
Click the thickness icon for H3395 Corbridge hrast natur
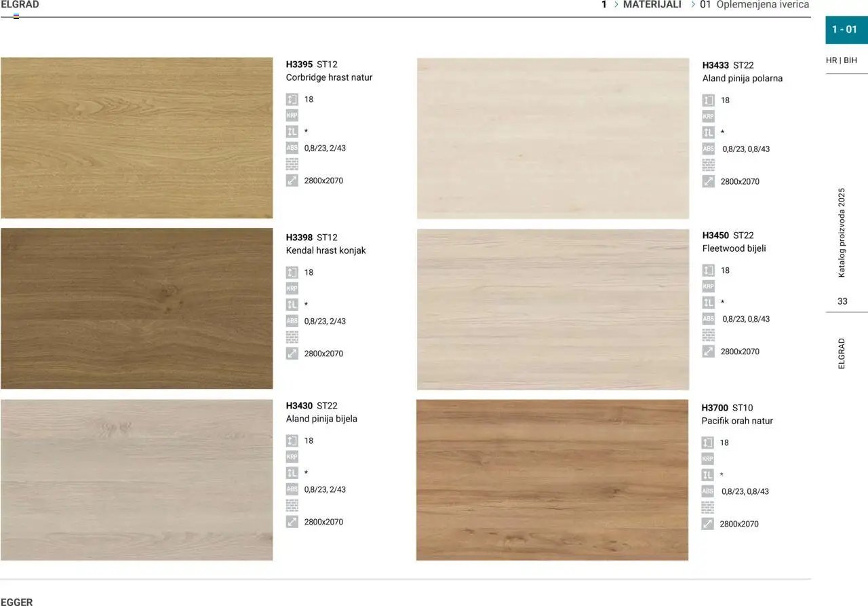[292, 100]
